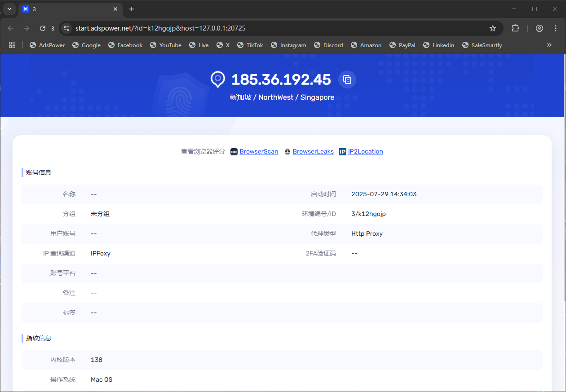Open the Chrome three-dot menu
The image size is (566, 392).
click(x=556, y=28)
